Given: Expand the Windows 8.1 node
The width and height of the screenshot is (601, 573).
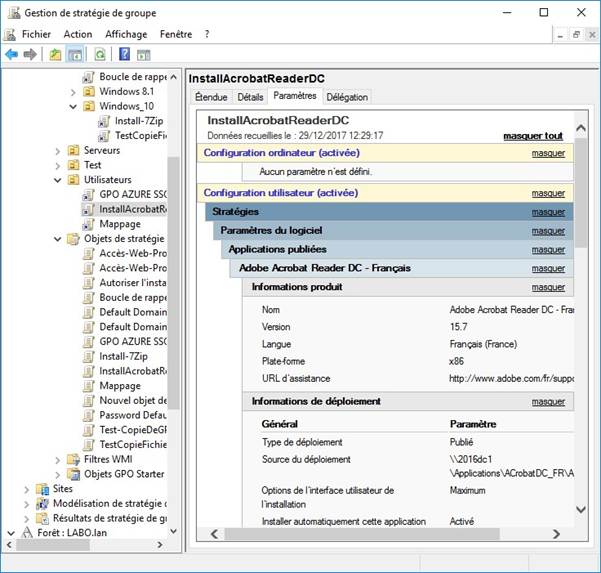Looking at the screenshot, I should 73,92.
